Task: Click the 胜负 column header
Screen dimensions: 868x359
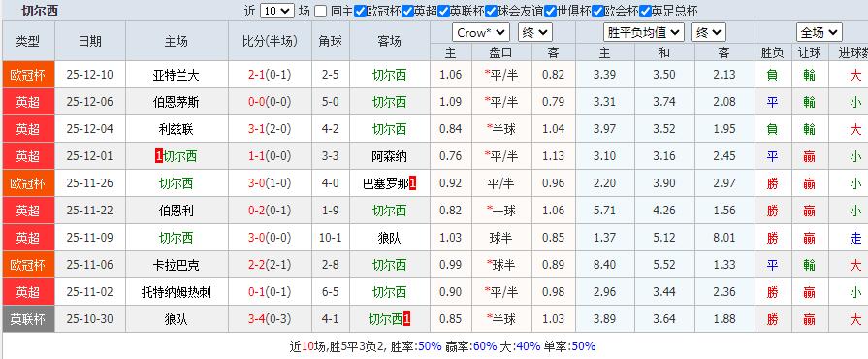Action: coord(772,52)
